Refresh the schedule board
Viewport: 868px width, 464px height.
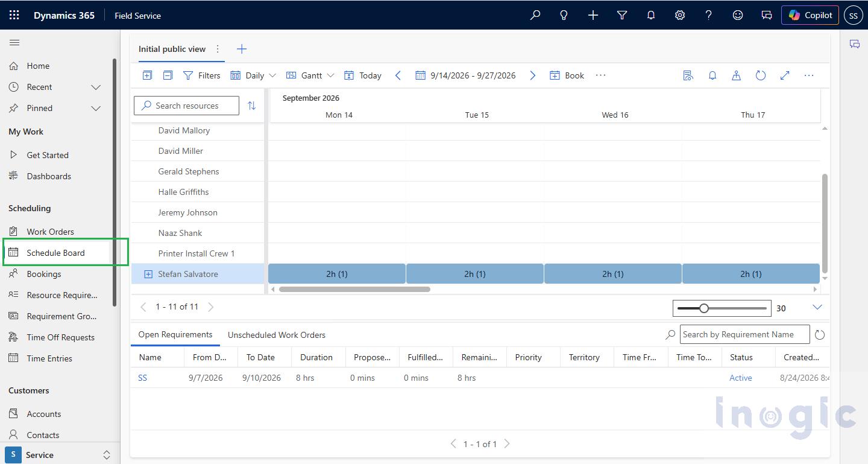[761, 75]
